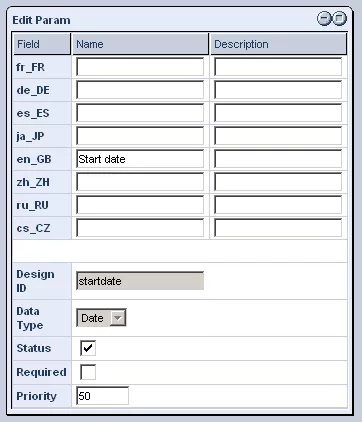Screen dimensions: 362x422
Task: Click the Description column header
Action: pyautogui.click(x=278, y=44)
